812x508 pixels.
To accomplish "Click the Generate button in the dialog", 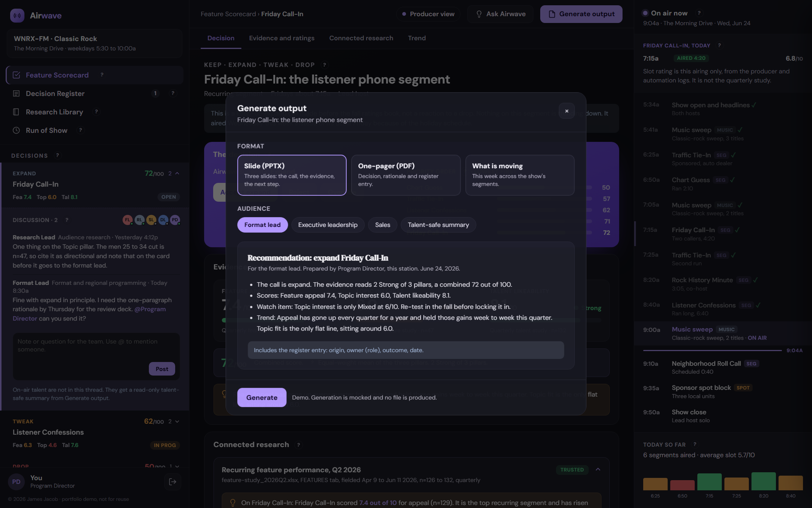I will 262,397.
